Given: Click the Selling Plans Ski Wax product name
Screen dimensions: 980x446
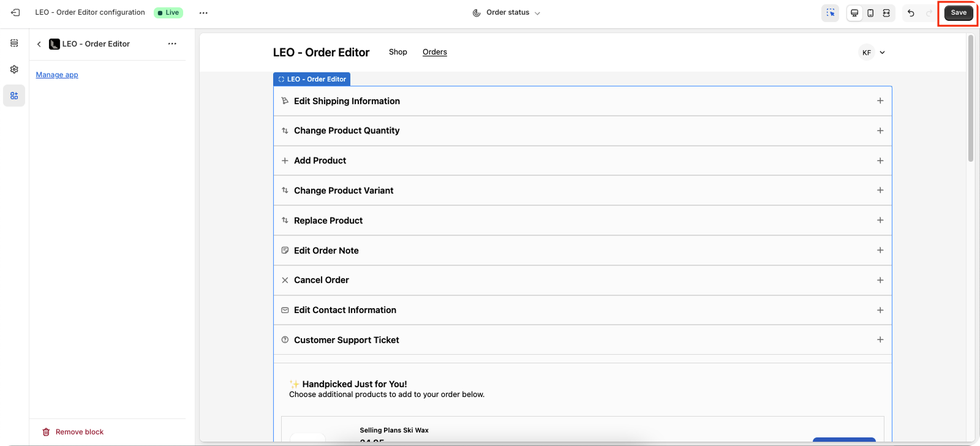Looking at the screenshot, I should pos(394,430).
